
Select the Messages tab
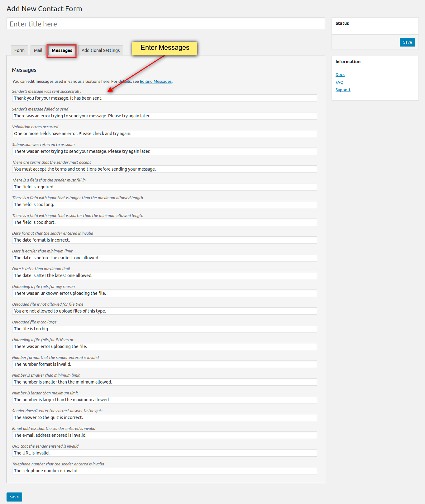[x=62, y=50]
